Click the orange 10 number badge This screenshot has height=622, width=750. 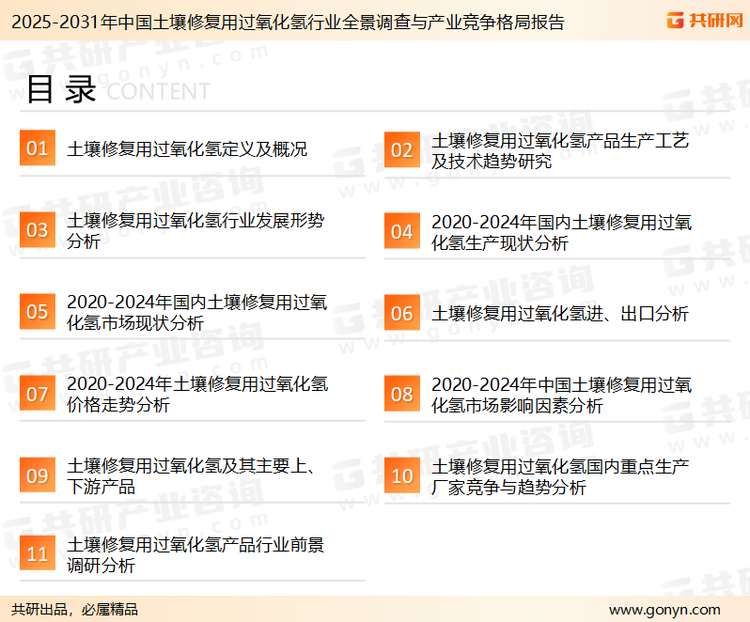402,476
